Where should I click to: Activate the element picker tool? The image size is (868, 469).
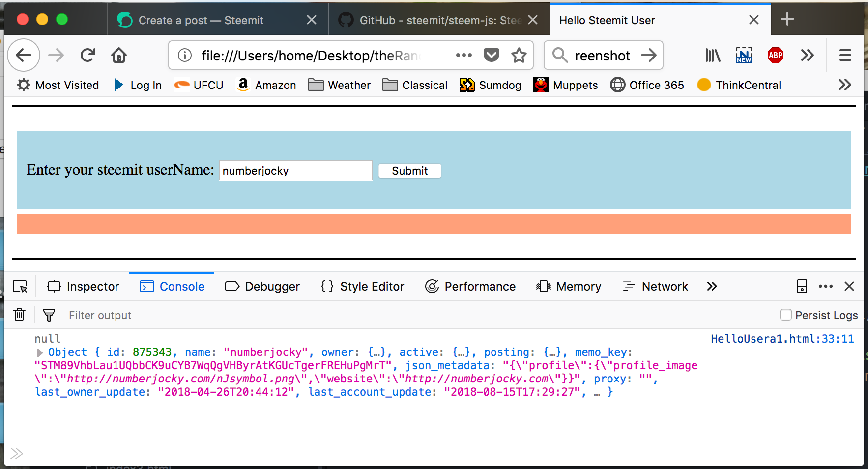tap(20, 287)
